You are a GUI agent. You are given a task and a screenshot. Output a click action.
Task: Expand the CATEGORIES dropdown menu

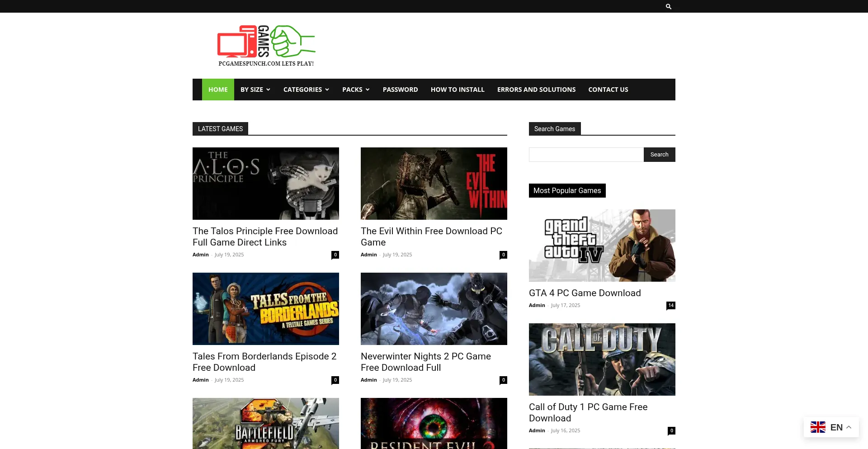pos(307,90)
